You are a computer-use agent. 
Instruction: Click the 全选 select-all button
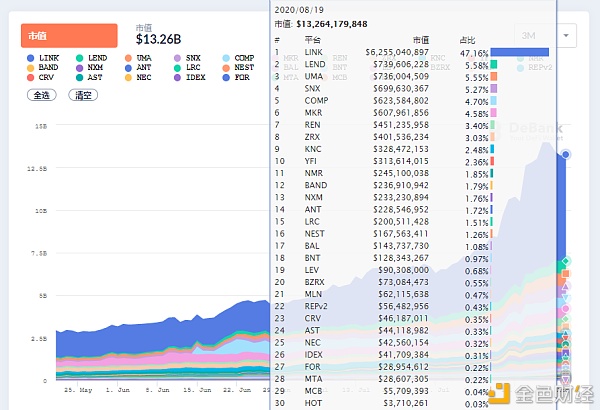click(x=42, y=95)
